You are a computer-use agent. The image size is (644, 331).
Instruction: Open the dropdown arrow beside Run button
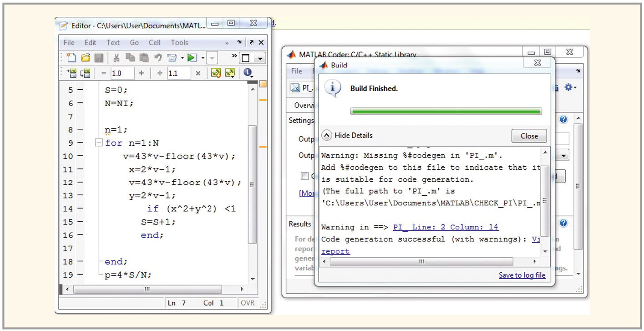pyautogui.click(x=203, y=58)
